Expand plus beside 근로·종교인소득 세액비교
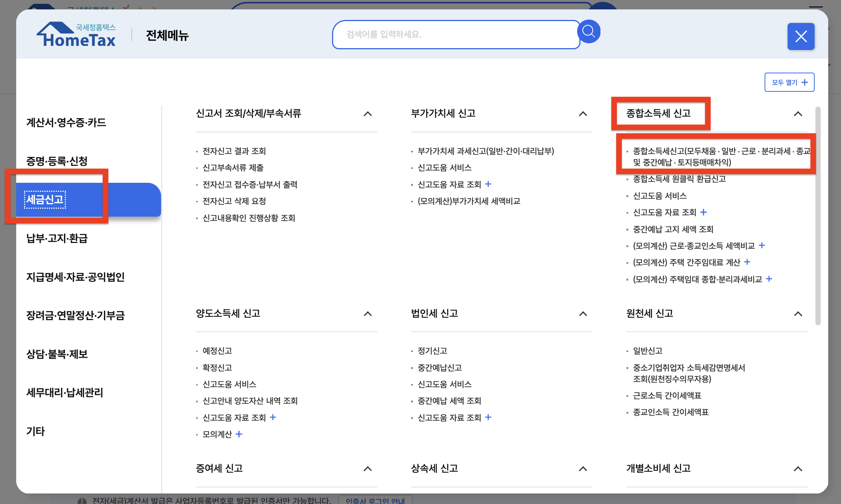This screenshot has width=841, height=504. pyautogui.click(x=762, y=245)
